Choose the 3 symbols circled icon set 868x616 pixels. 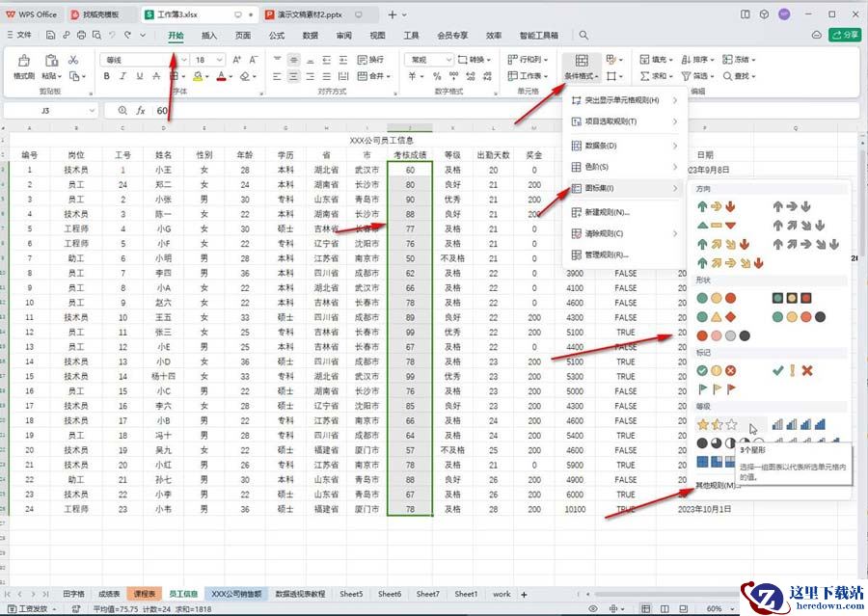(x=717, y=370)
